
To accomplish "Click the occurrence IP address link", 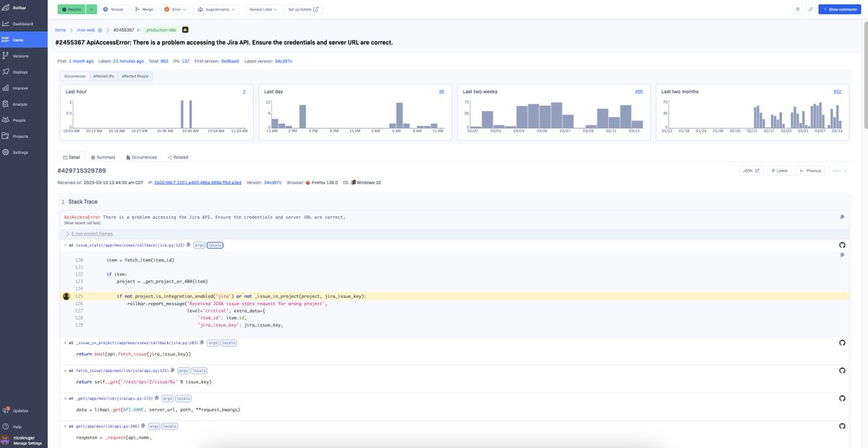I will (x=197, y=183).
